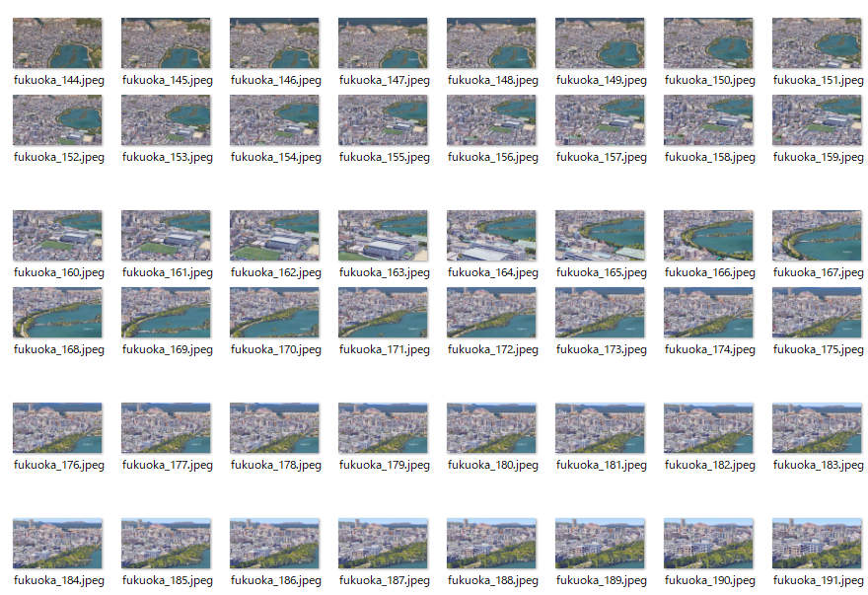This screenshot has height=595, width=868.
Task: Select the fukuoka_190.jpeg thumbnail
Action: 708,544
